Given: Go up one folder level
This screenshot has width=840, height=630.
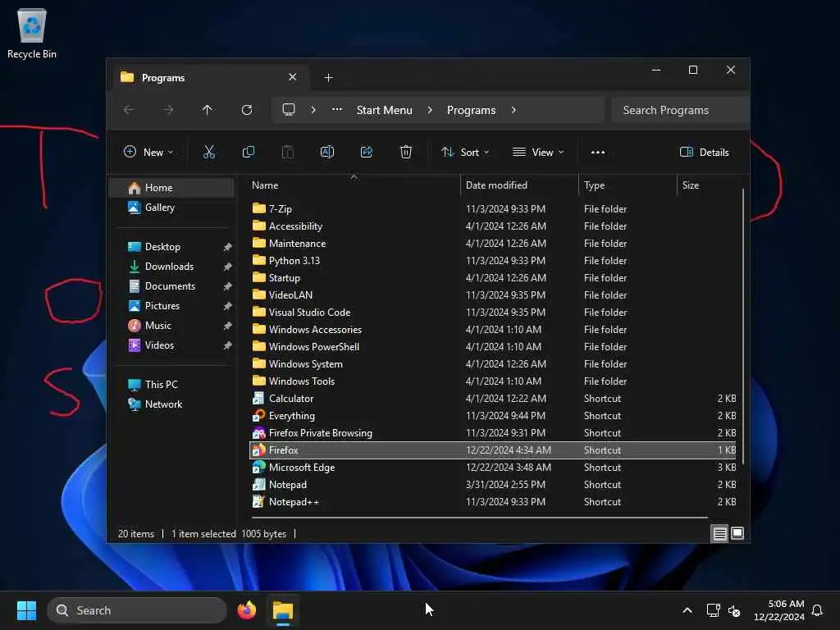Looking at the screenshot, I should (x=208, y=110).
